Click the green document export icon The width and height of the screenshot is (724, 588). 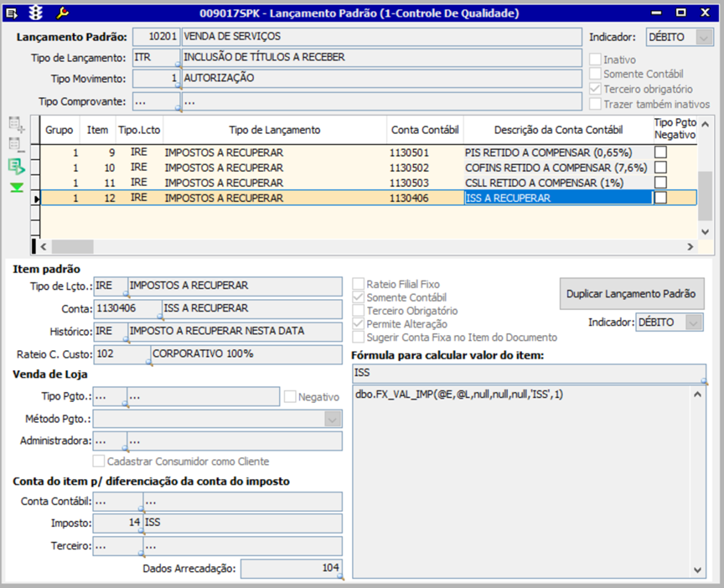17,167
